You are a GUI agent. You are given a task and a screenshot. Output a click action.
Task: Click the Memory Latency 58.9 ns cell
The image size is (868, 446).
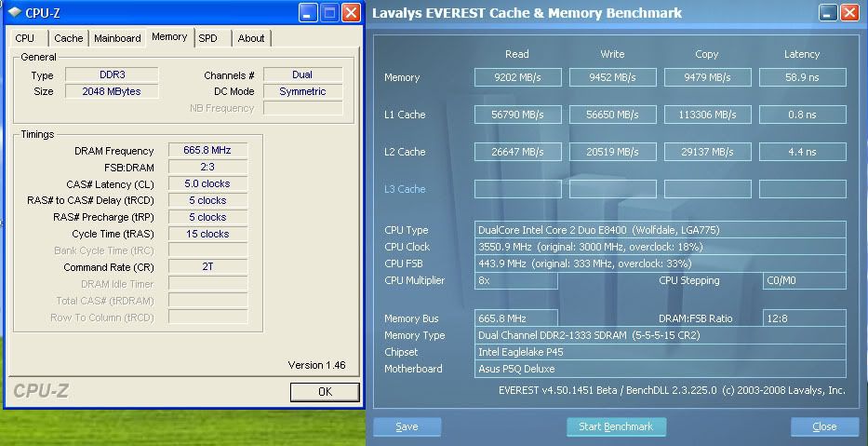803,77
